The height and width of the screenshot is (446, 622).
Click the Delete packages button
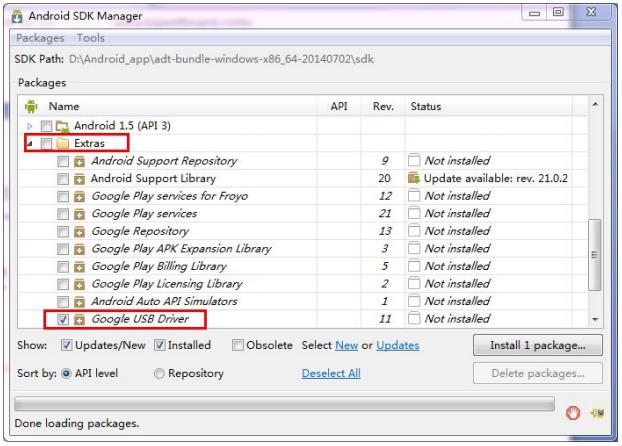point(538,373)
